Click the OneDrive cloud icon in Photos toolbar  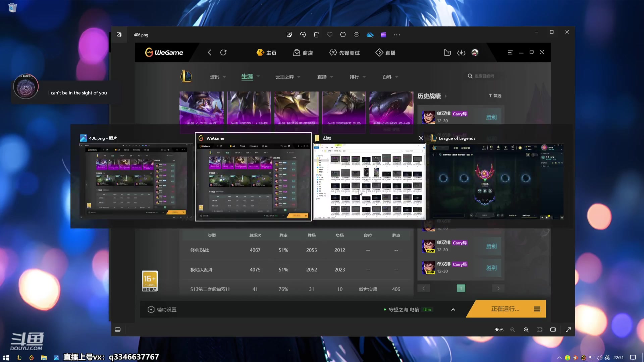(x=370, y=35)
